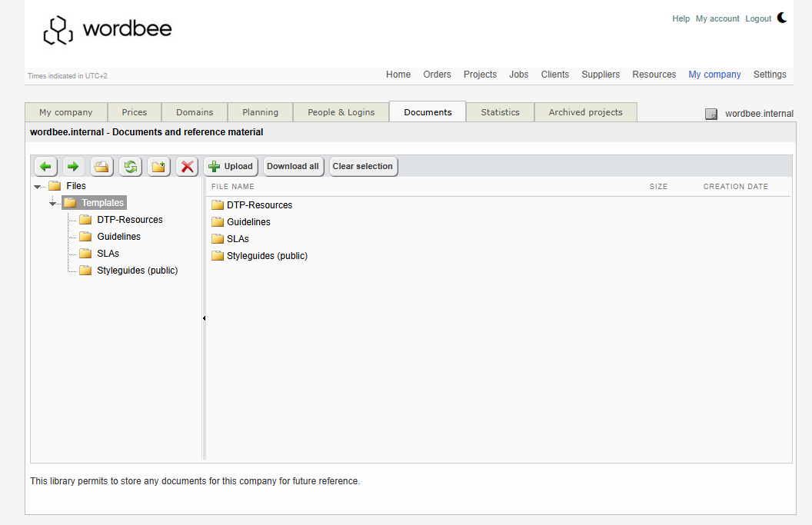Collapse the left tree panel splitter arrow
Viewport: 812px width, 525px height.
204,318
